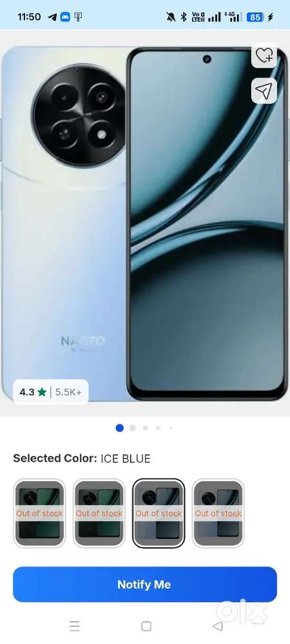
Task: Select the fourth blue color variant
Action: point(218,513)
